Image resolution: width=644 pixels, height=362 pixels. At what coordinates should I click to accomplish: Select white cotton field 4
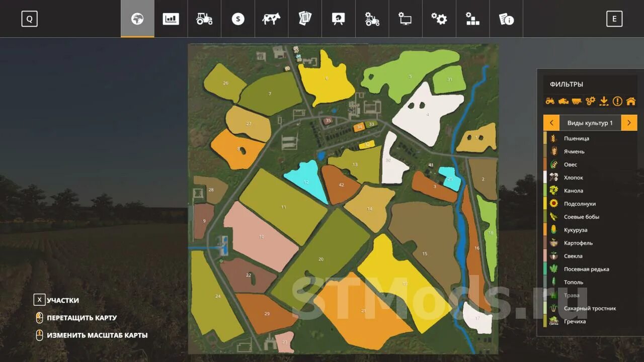(x=428, y=115)
